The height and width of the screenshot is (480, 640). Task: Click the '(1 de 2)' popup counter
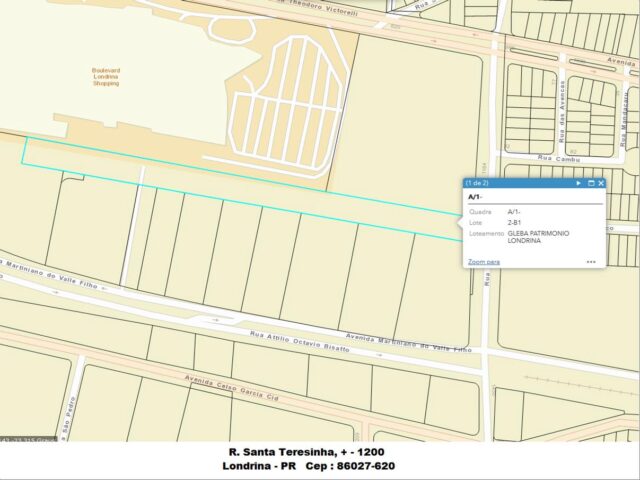pos(477,183)
